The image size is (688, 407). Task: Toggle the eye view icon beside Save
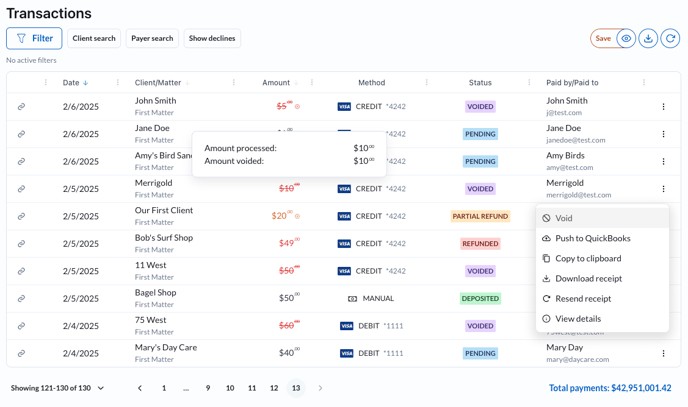[x=626, y=39]
